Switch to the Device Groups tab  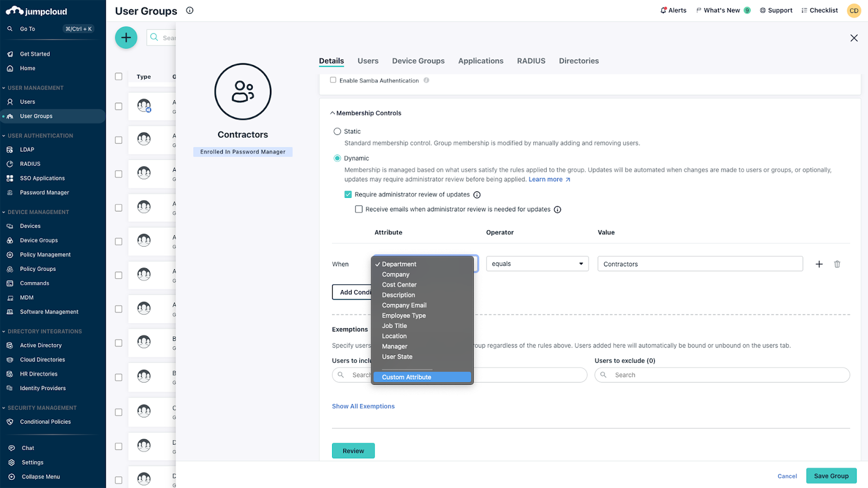click(x=418, y=61)
